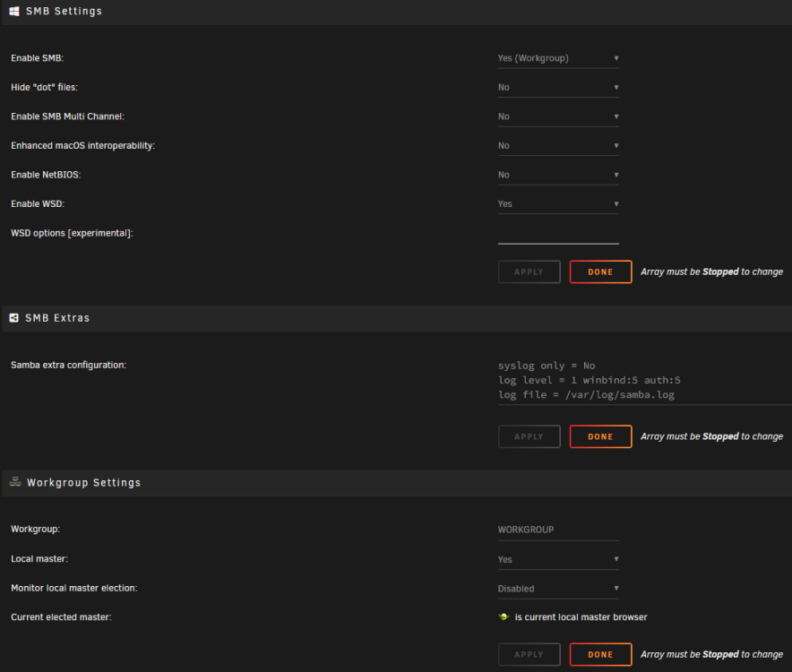Click the "Samba extra configuration:" label
The image size is (792, 672).
click(x=69, y=365)
